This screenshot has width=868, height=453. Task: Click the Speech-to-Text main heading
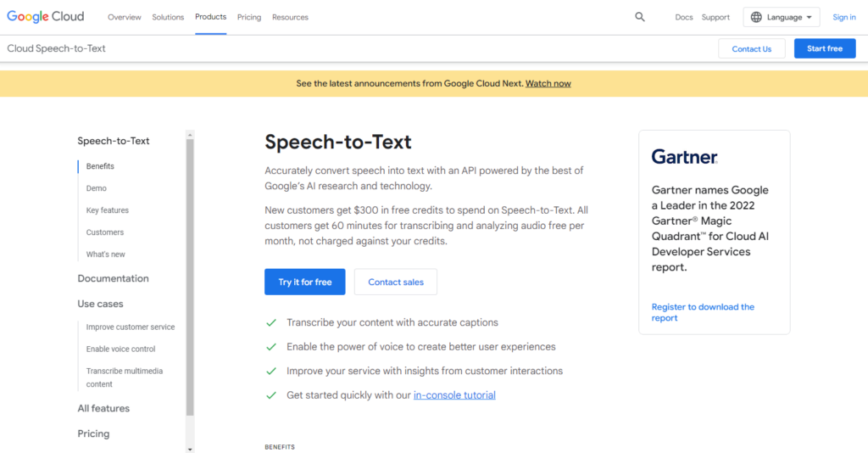coord(337,142)
